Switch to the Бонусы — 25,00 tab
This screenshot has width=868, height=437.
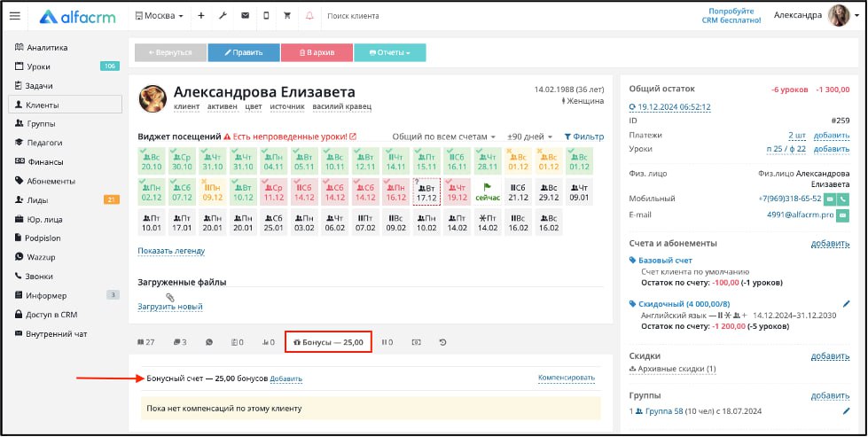[328, 342]
